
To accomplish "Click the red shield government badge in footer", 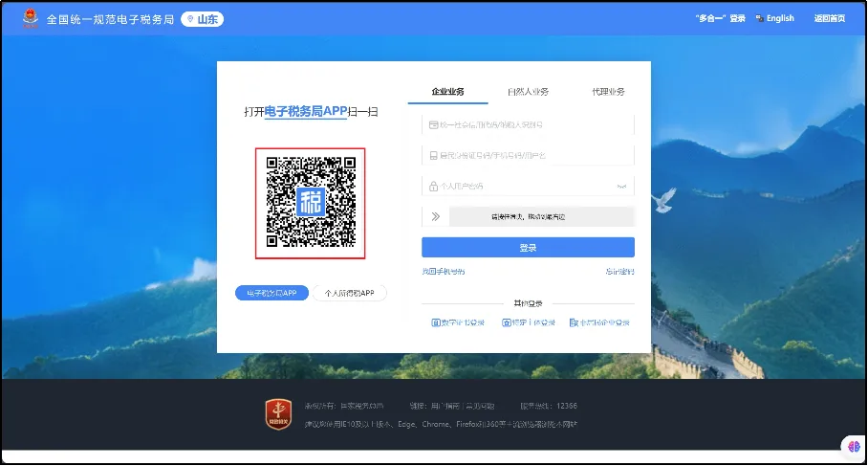I will [x=278, y=414].
